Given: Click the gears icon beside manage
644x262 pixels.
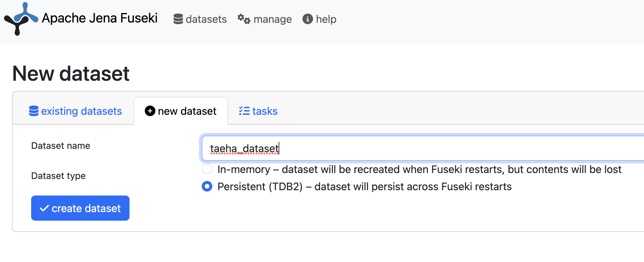Looking at the screenshot, I should click(244, 19).
